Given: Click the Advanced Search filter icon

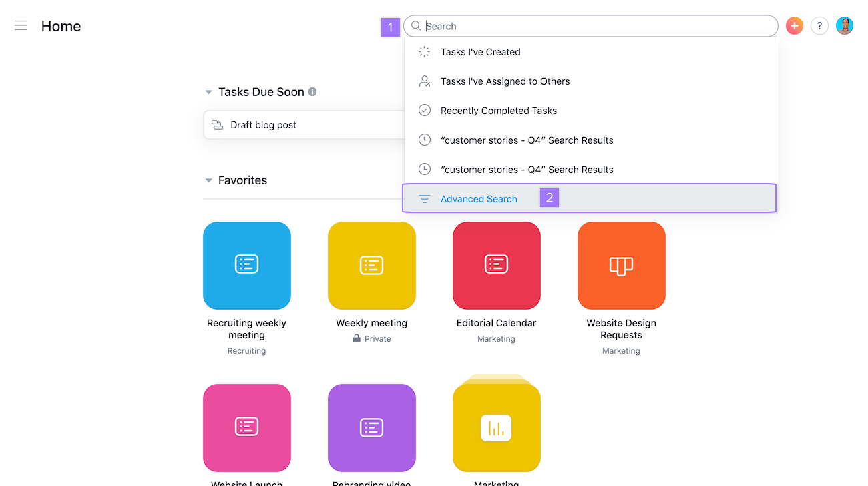Looking at the screenshot, I should tap(424, 199).
